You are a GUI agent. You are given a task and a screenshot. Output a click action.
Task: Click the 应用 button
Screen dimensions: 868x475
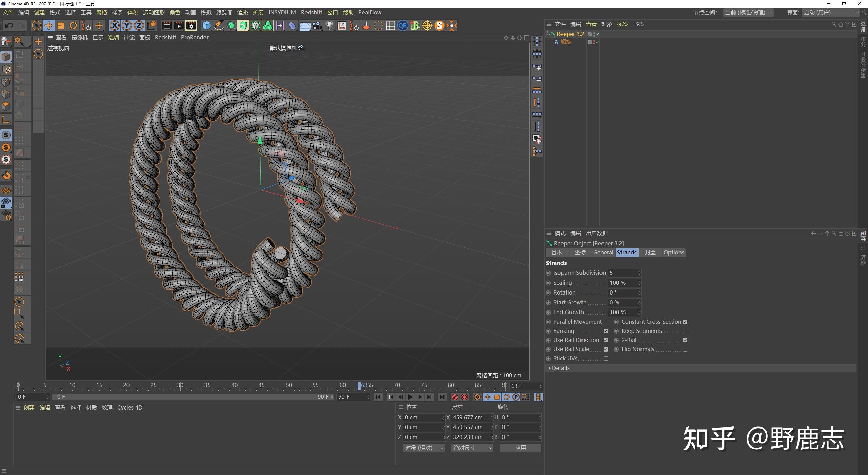pyautogui.click(x=520, y=448)
